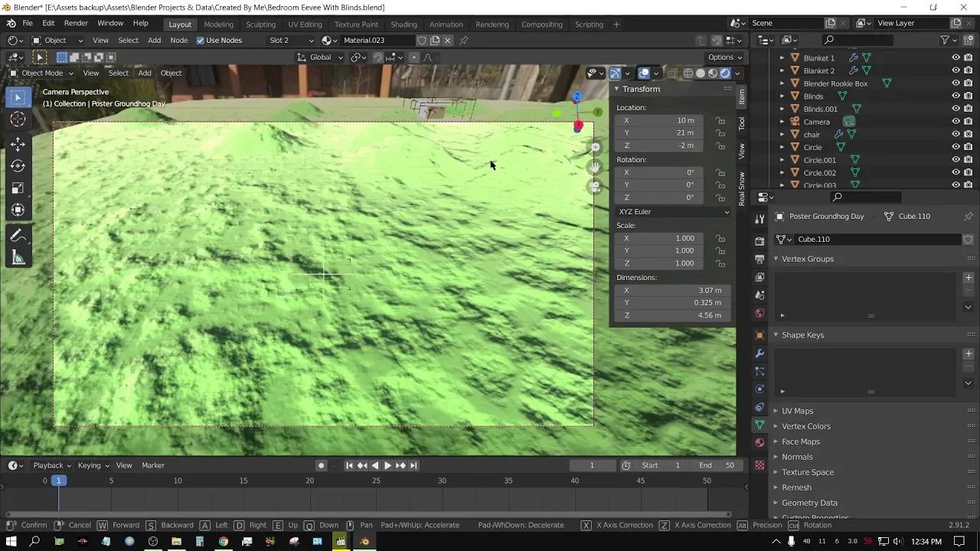
Task: Hide the chair object in the viewport
Action: [955, 134]
